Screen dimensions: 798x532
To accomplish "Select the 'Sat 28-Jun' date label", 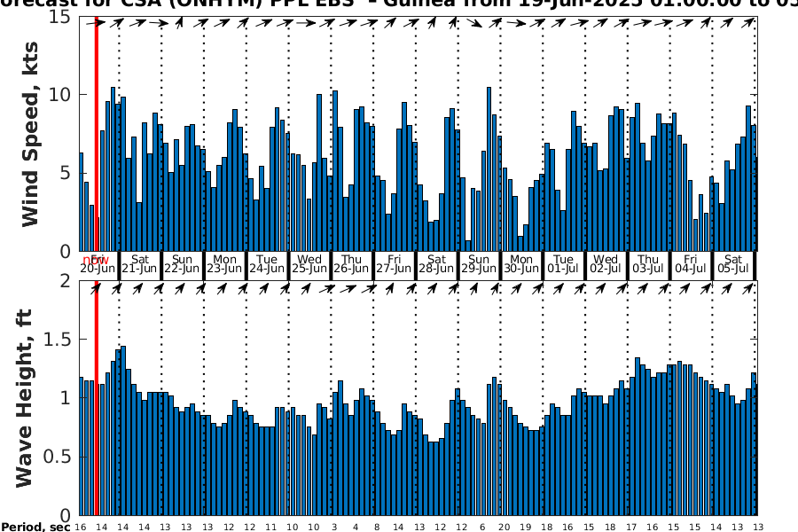I will [436, 263].
